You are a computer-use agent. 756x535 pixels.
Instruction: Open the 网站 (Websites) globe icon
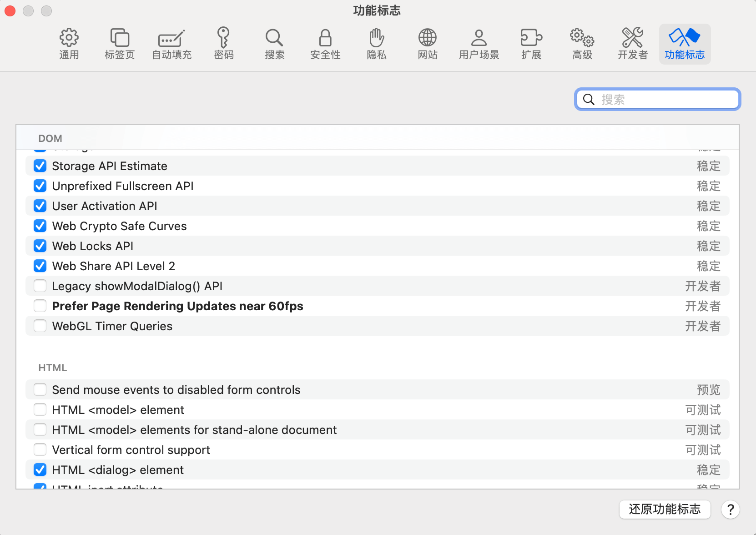[x=428, y=44]
